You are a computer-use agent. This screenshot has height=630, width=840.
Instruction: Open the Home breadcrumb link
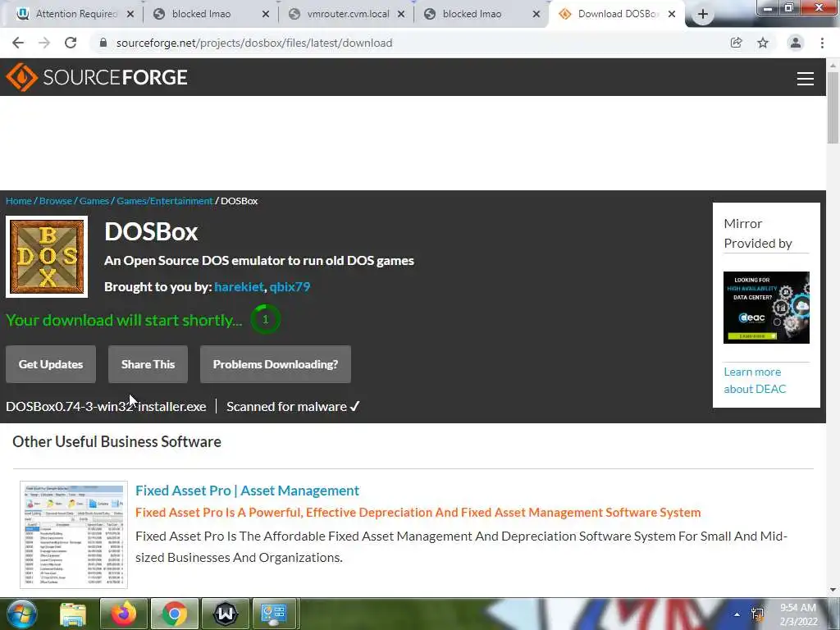pos(19,201)
